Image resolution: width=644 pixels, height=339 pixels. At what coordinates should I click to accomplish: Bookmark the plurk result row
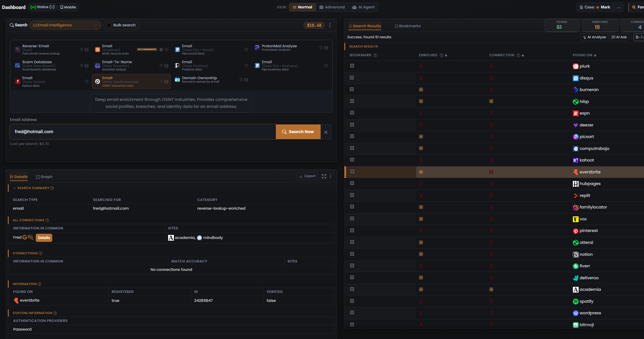click(x=352, y=66)
